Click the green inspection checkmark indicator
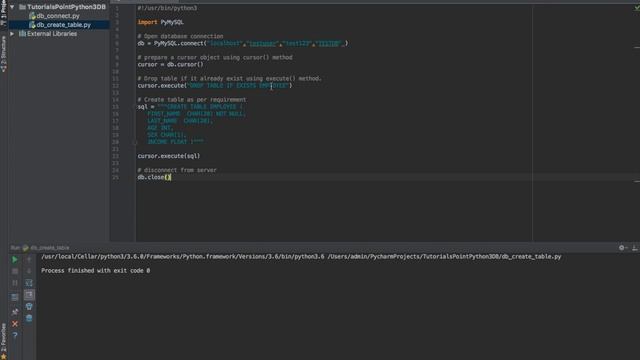Screen dimensions: 640x360 pyautogui.click(x=636, y=9)
